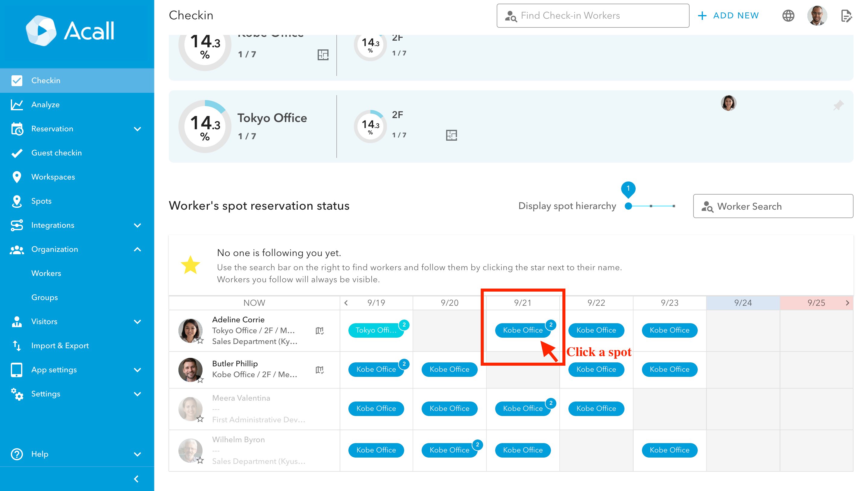Open the map icon beside Butler Phillip
Image resolution: width=868 pixels, height=491 pixels.
[319, 370]
